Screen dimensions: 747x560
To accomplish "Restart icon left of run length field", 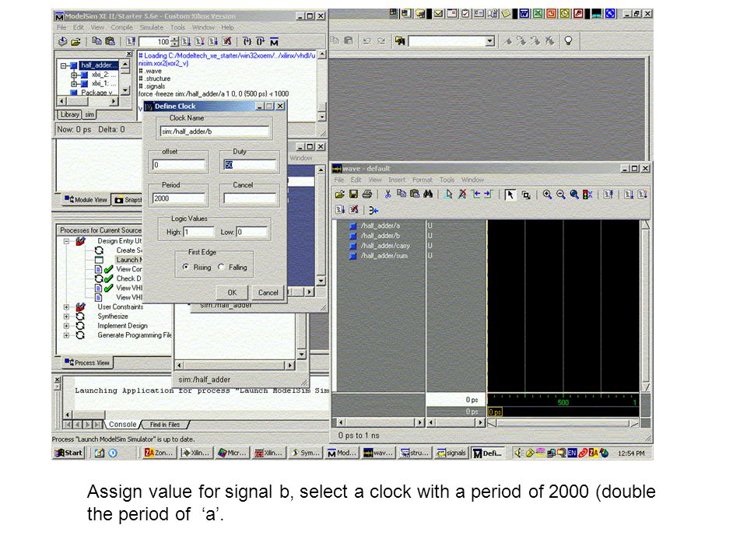I will [x=131, y=41].
